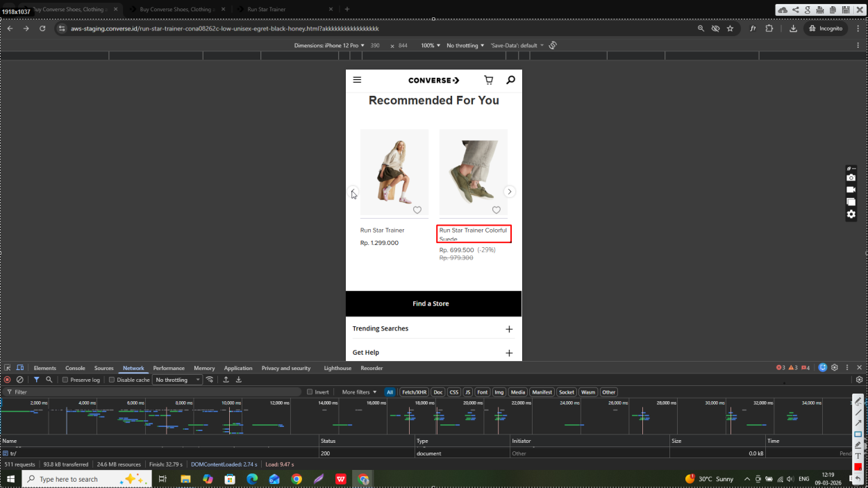Click the browser address bar

pyautogui.click(x=375, y=28)
